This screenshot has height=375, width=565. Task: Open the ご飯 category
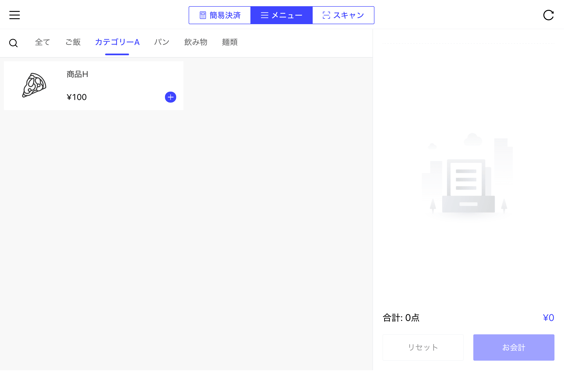[x=73, y=42]
